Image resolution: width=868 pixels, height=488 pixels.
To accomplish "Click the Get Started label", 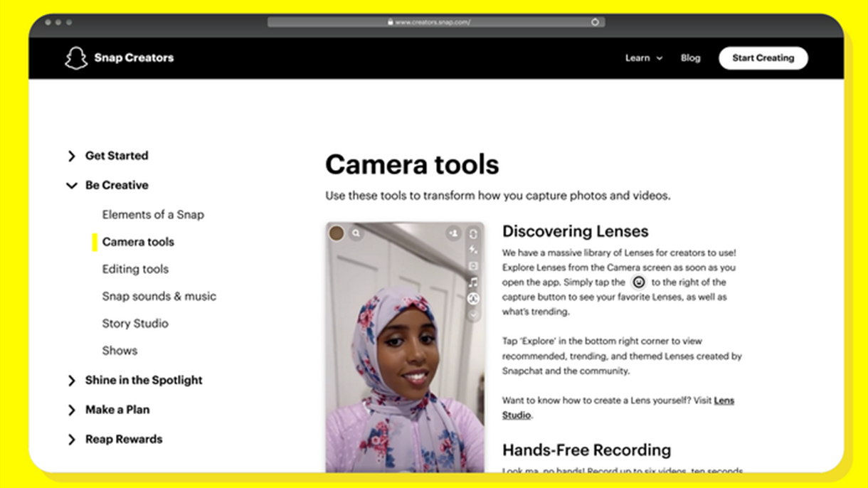I will (117, 156).
